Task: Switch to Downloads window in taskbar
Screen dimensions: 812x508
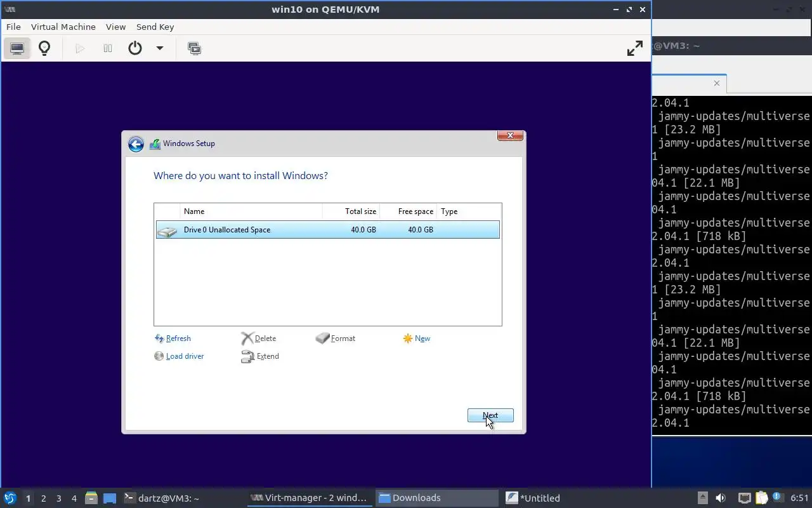Action: tap(437, 498)
